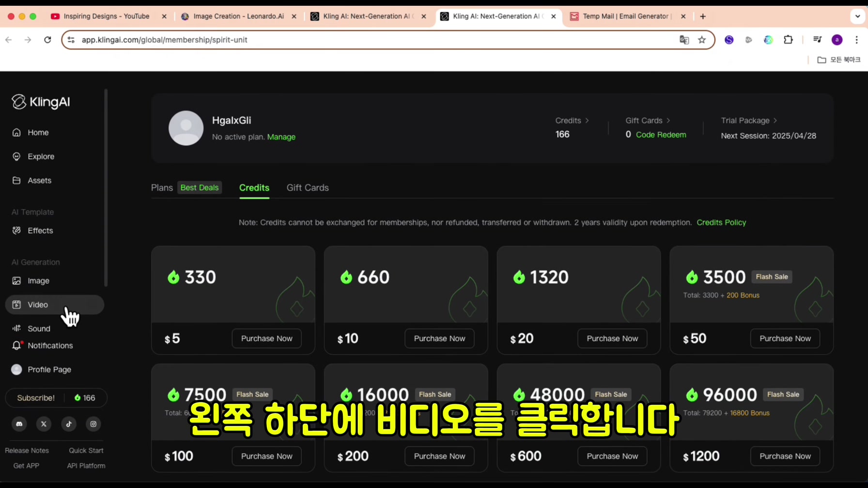This screenshot has width=868, height=488.
Task: Purchase the 48000 credits for $600
Action: coord(612,456)
